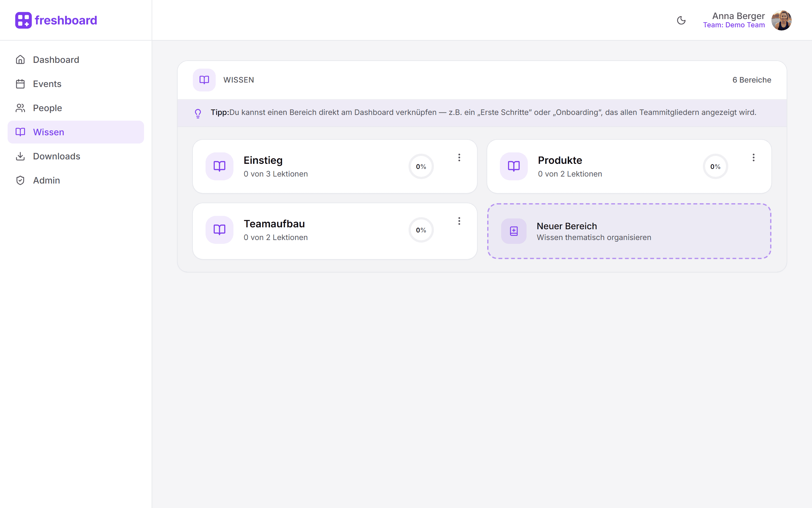The height and width of the screenshot is (508, 812).
Task: Toggle dark mode with moon icon
Action: tap(681, 20)
